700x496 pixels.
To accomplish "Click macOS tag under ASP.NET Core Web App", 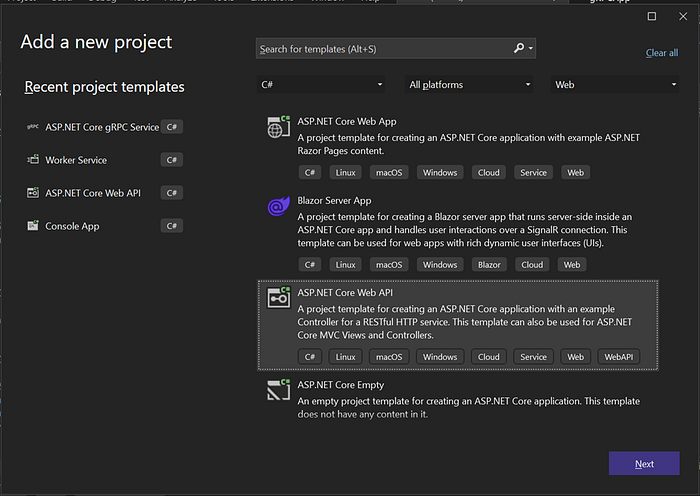I will click(389, 172).
